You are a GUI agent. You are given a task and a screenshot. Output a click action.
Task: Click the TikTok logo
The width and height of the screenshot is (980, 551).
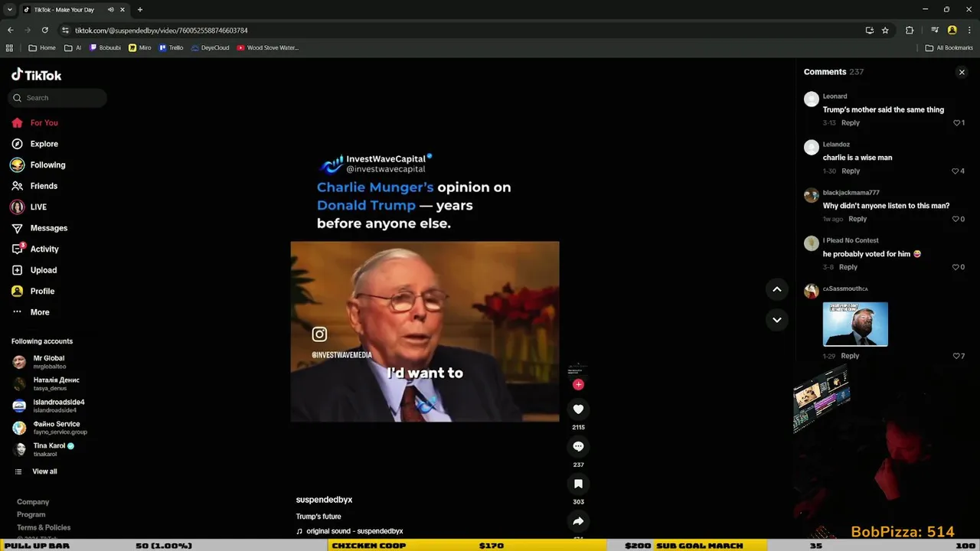(36, 75)
